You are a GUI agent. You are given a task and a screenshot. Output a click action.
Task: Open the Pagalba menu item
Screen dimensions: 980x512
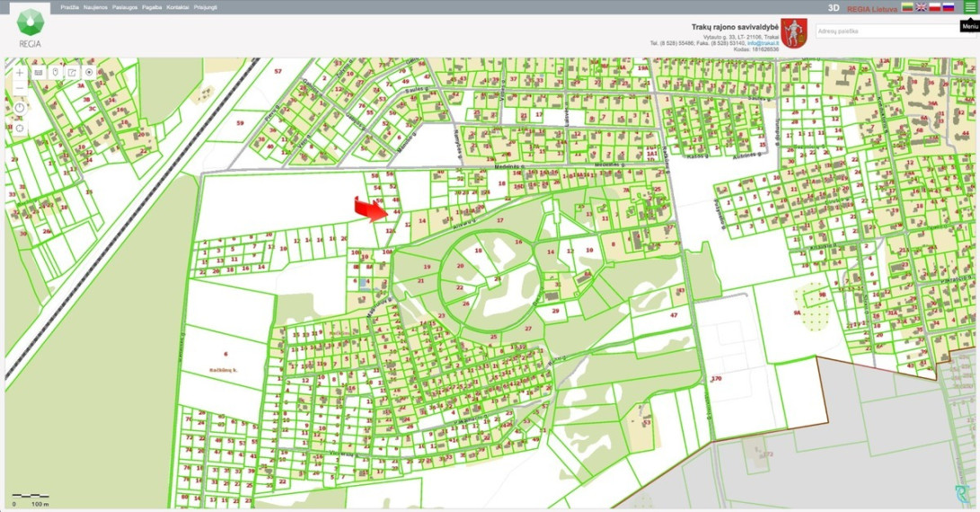[152, 7]
